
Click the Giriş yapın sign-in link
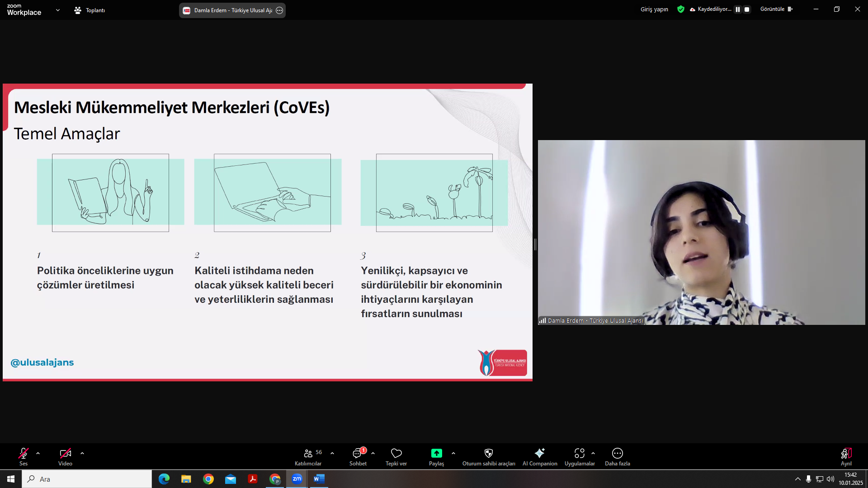[654, 9]
